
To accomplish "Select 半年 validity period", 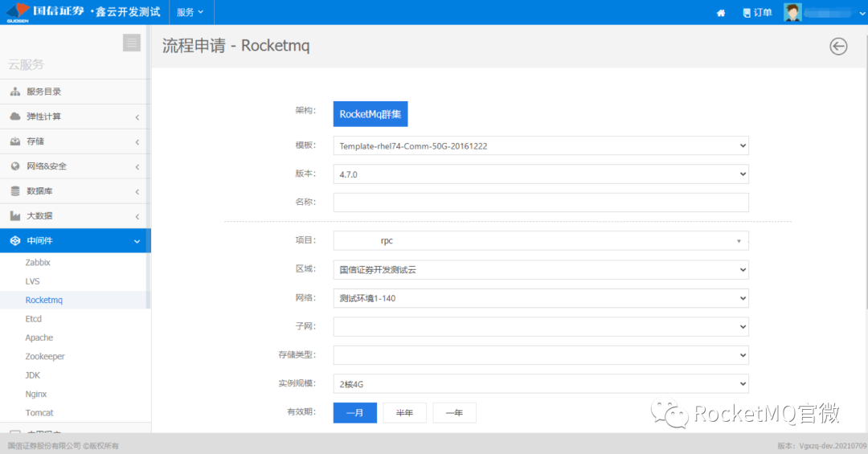I will pos(404,413).
